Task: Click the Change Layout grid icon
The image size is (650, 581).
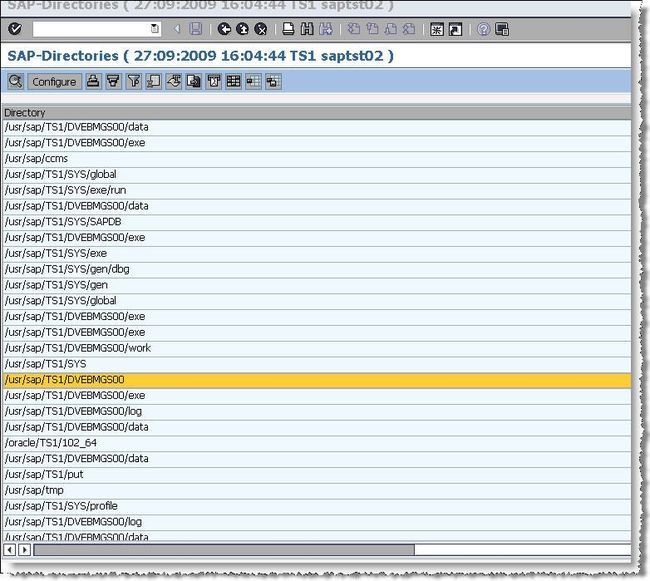Action: point(233,81)
